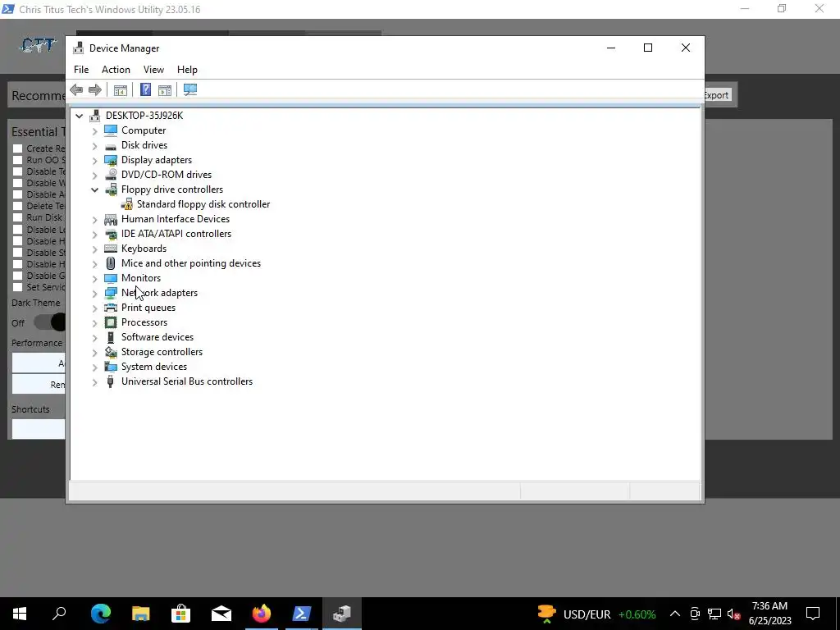This screenshot has height=630, width=840.
Task: Toggle the Disable Location Tracking checkbox
Action: tap(18, 230)
